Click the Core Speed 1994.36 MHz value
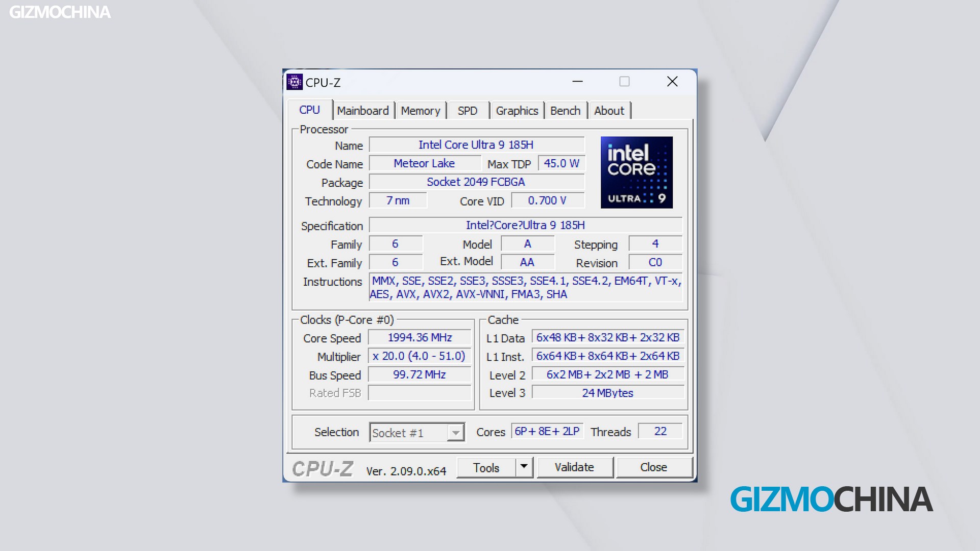This screenshot has height=551, width=980. 420,338
